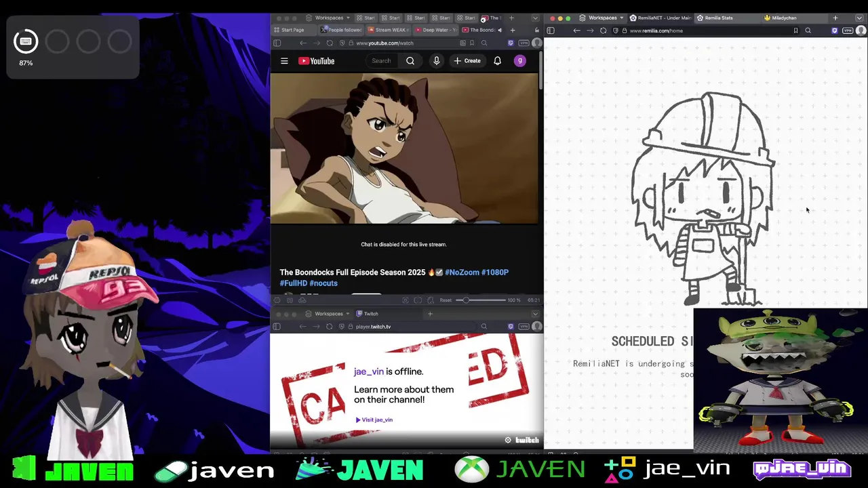The image size is (868, 488).
Task: Toggle sidebar panel in Twitch window
Action: pyautogui.click(x=277, y=327)
